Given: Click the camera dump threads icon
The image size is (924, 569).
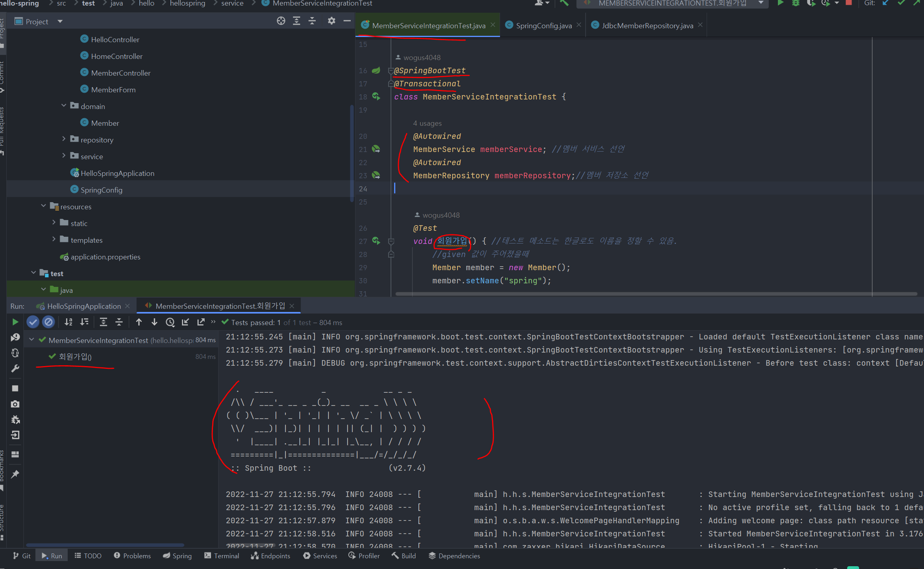Looking at the screenshot, I should (15, 404).
